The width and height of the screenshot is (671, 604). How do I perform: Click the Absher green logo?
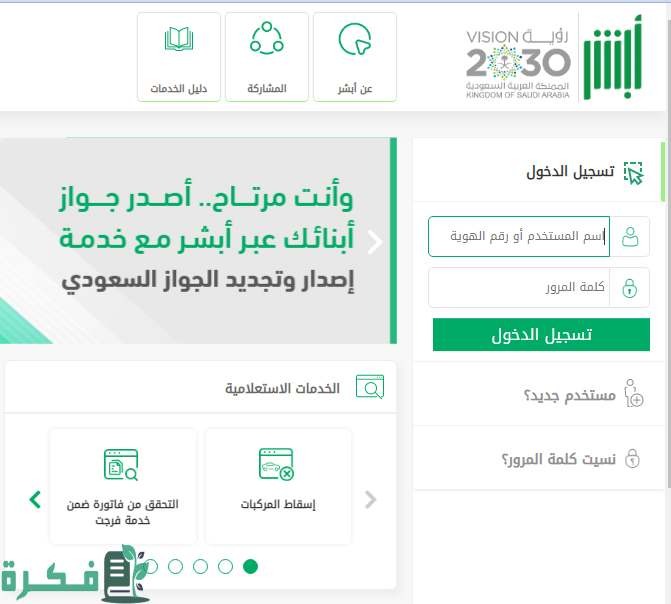click(613, 57)
